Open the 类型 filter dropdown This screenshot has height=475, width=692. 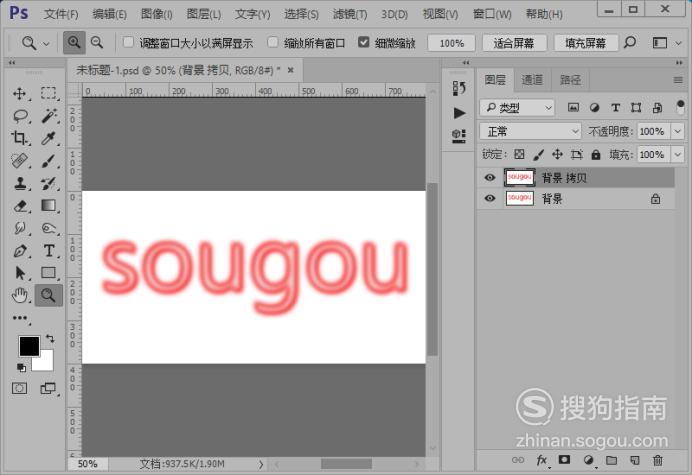tap(517, 107)
